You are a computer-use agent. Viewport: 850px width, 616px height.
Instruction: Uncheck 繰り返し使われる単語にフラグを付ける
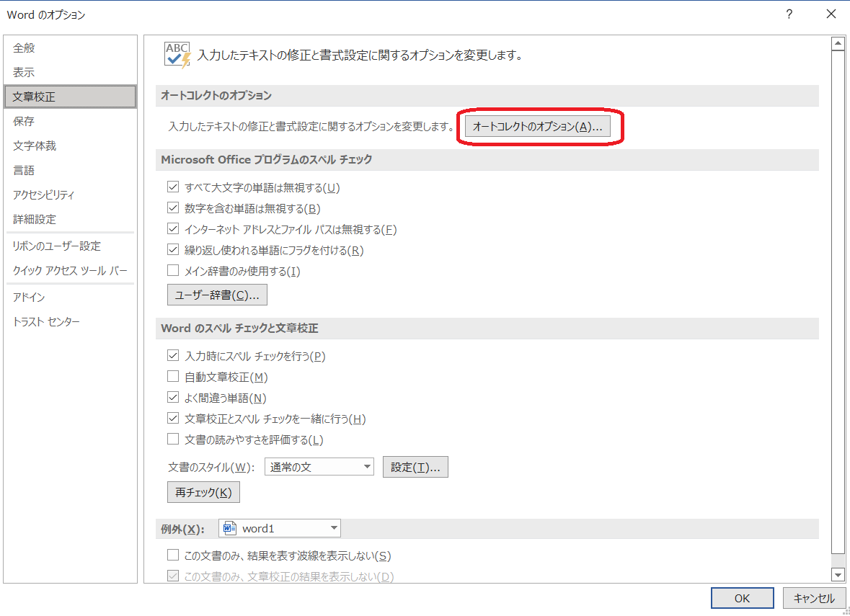pos(173,249)
